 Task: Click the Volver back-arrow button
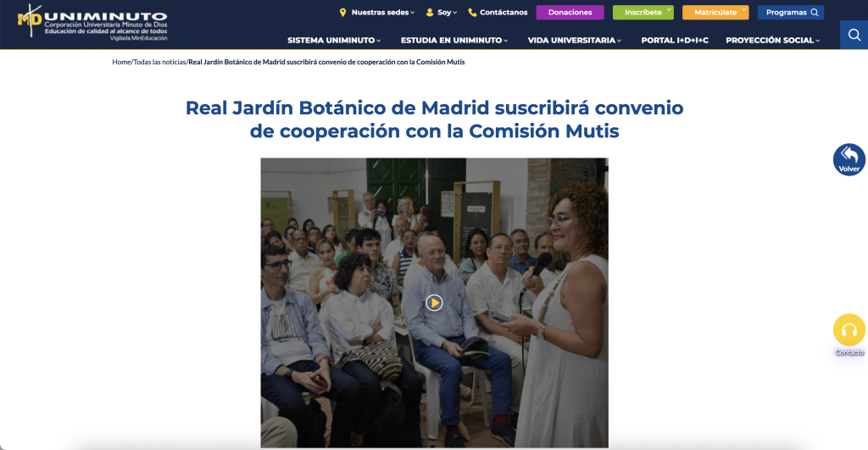(849, 159)
